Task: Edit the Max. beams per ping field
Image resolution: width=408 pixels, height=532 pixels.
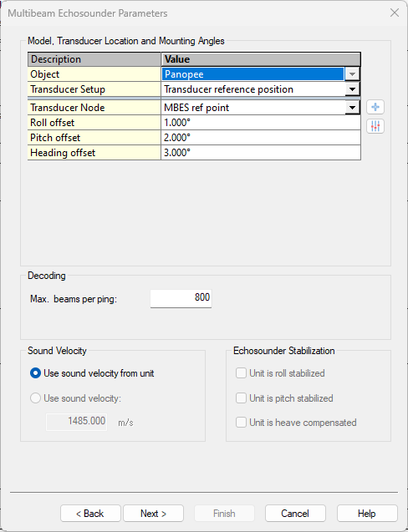Action: 181,298
